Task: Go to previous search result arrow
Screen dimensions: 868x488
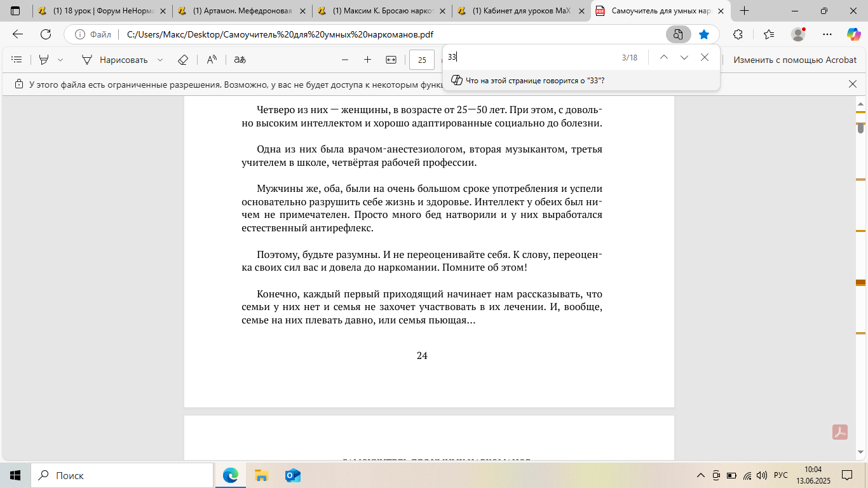Action: click(x=663, y=57)
